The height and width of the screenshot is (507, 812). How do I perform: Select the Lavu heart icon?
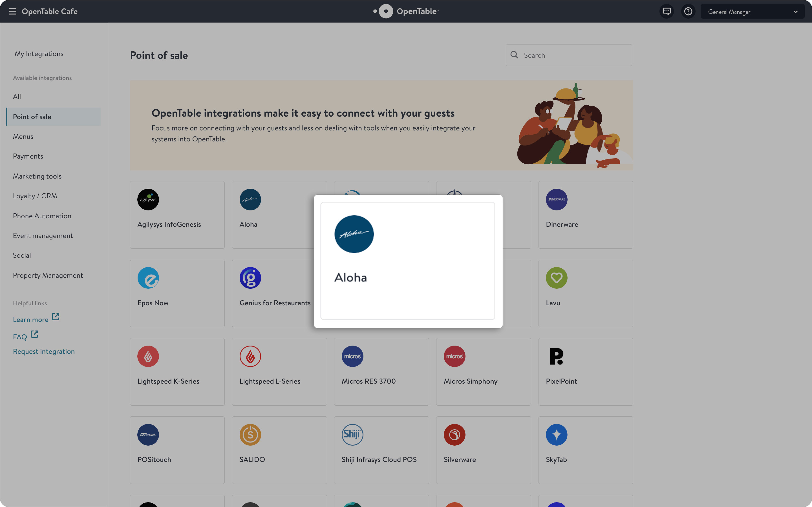click(556, 278)
